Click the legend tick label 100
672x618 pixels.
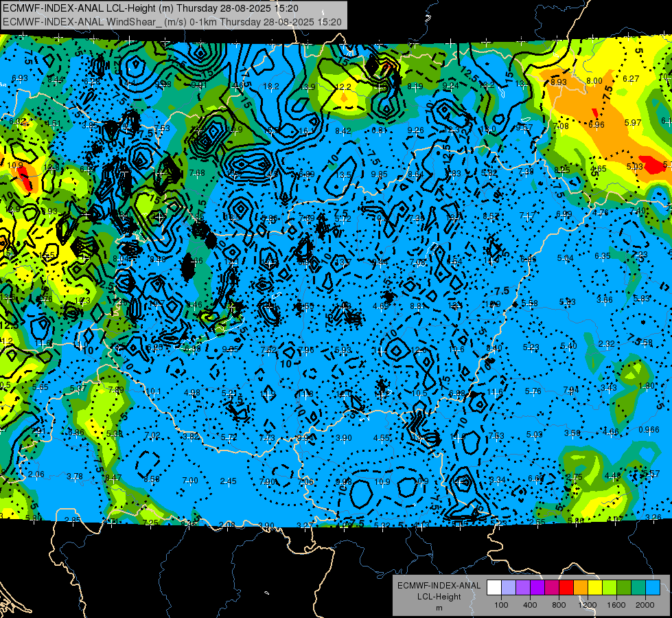tap(501, 605)
